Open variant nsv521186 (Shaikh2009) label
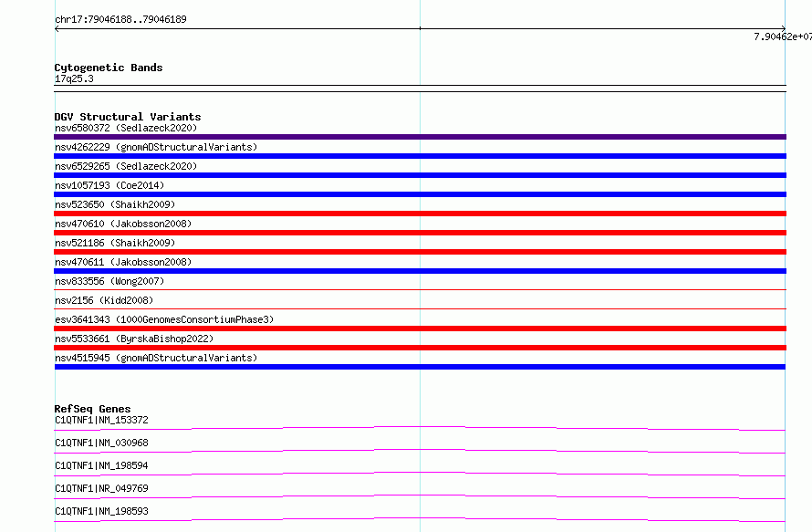Viewport: 812px width, 532px height. click(x=115, y=243)
